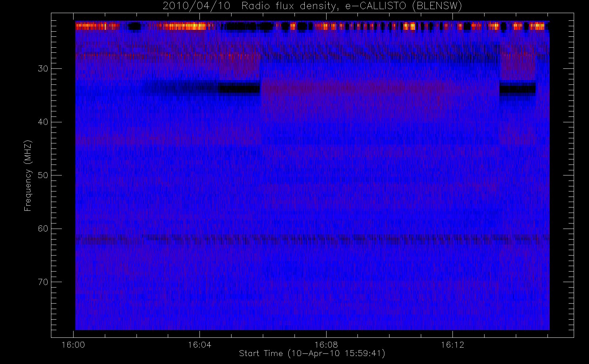This screenshot has width=589, height=364.
Task: Click the 50 MHz frequency tick label
Action: pos(43,175)
